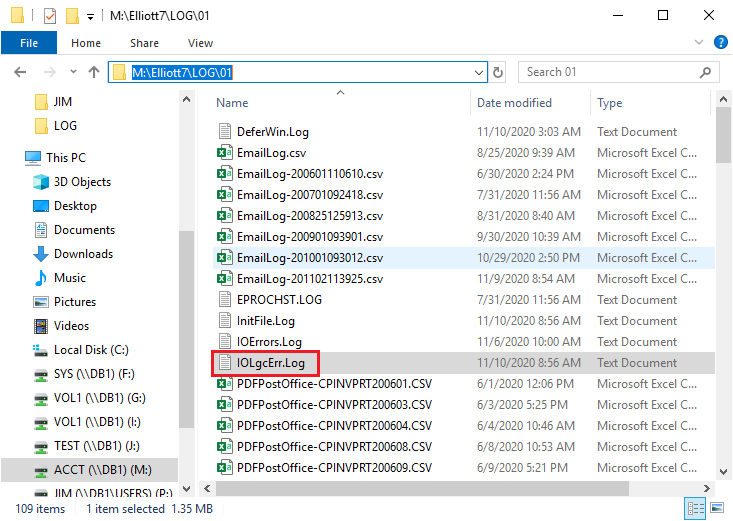Select the EmailLog.csv Excel icon
The height and width of the screenshot is (521, 733).
pyautogui.click(x=225, y=152)
